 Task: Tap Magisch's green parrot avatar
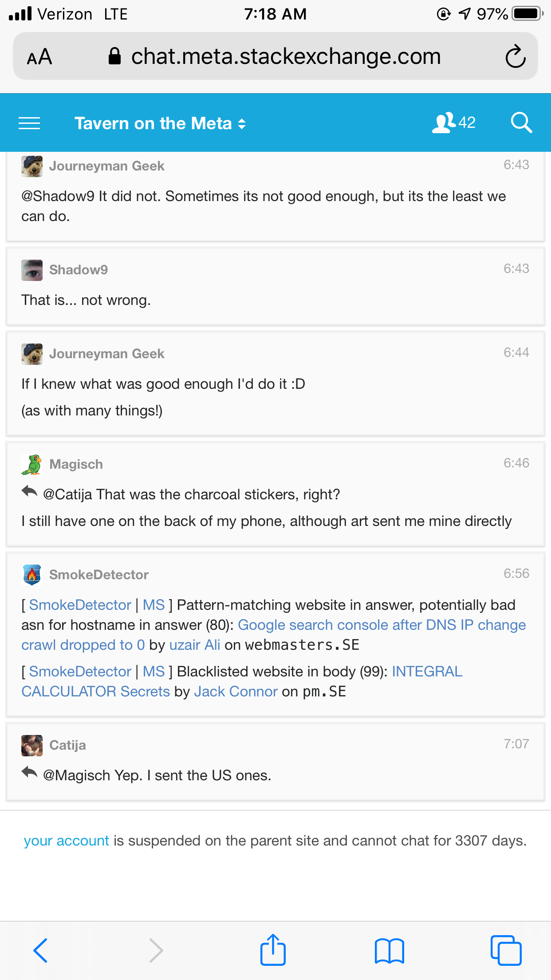[32, 464]
